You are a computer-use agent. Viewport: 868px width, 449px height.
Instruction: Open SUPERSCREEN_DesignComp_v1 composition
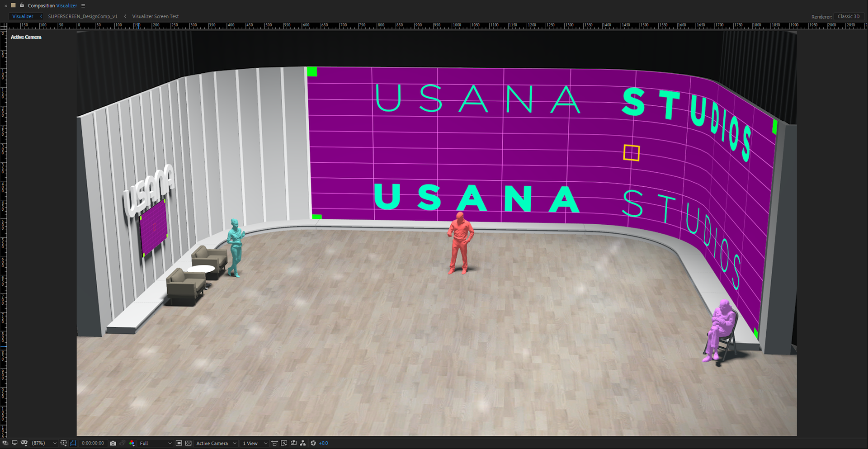pos(83,16)
